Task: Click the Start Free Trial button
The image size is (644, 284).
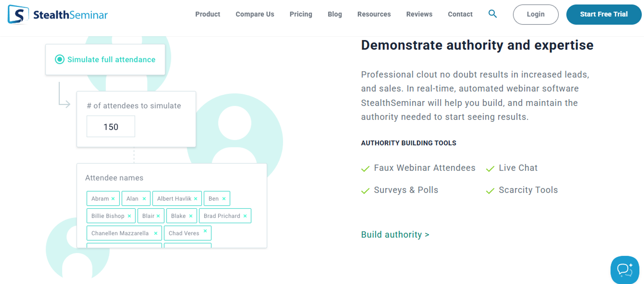Action: tap(604, 14)
